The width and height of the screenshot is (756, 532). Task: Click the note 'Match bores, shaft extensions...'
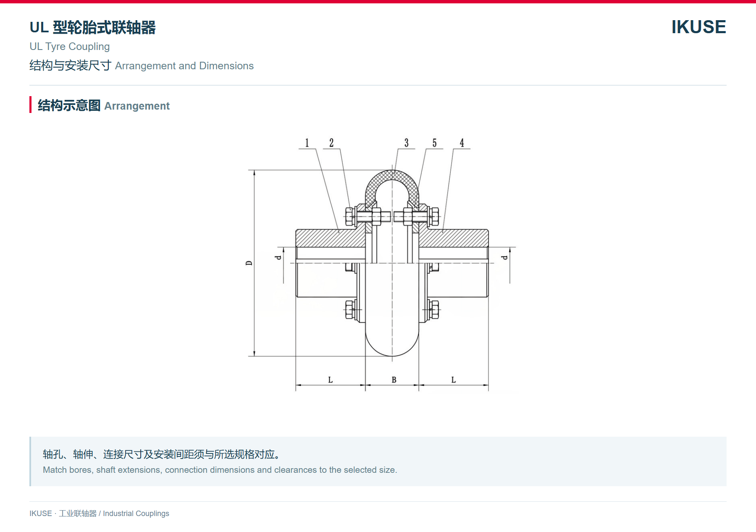(220, 470)
